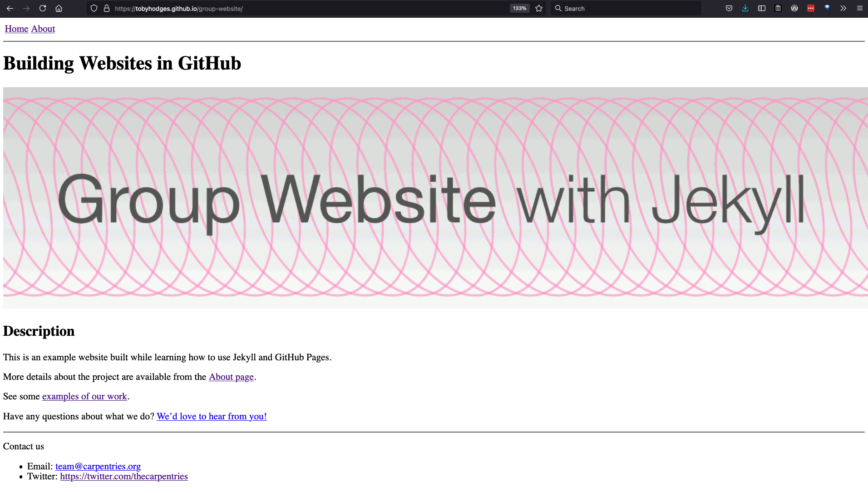Click the Contact us text
Screen dimensions: 868x493
click(24, 446)
